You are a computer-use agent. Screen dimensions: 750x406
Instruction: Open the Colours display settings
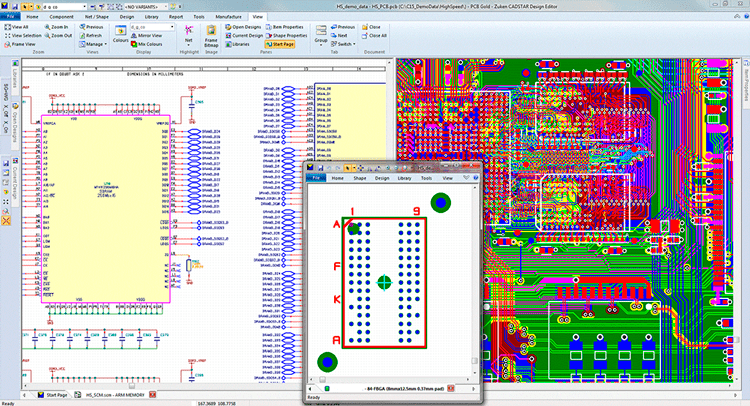click(120, 33)
